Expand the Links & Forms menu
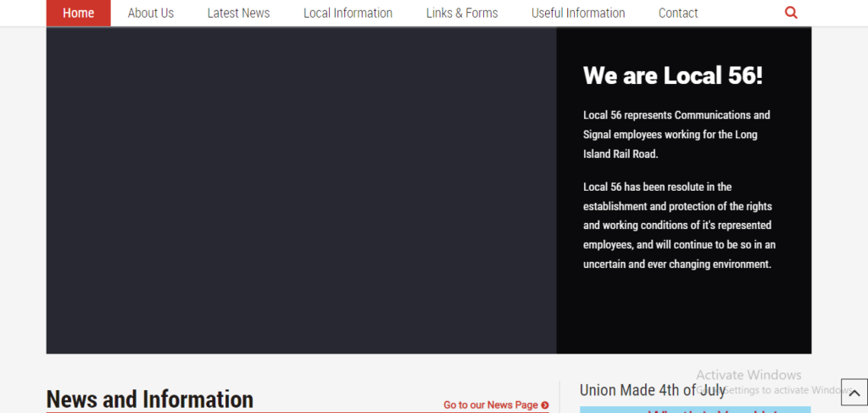 461,13
